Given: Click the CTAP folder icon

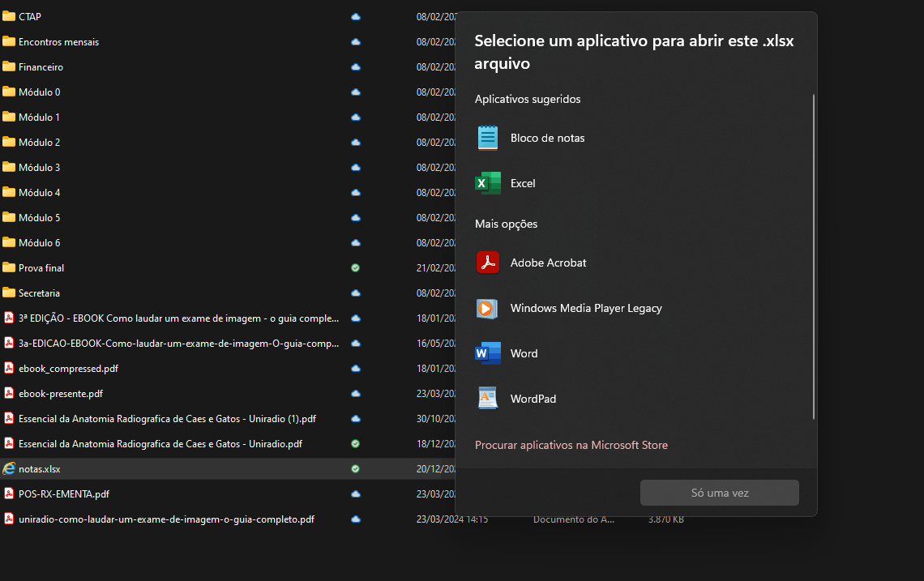Looking at the screenshot, I should point(9,16).
